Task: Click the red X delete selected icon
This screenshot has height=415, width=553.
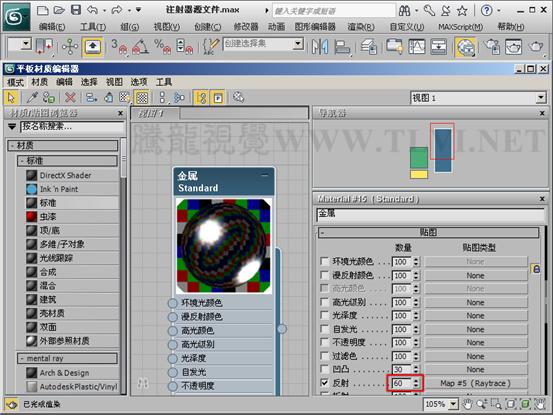Action: tap(70, 97)
